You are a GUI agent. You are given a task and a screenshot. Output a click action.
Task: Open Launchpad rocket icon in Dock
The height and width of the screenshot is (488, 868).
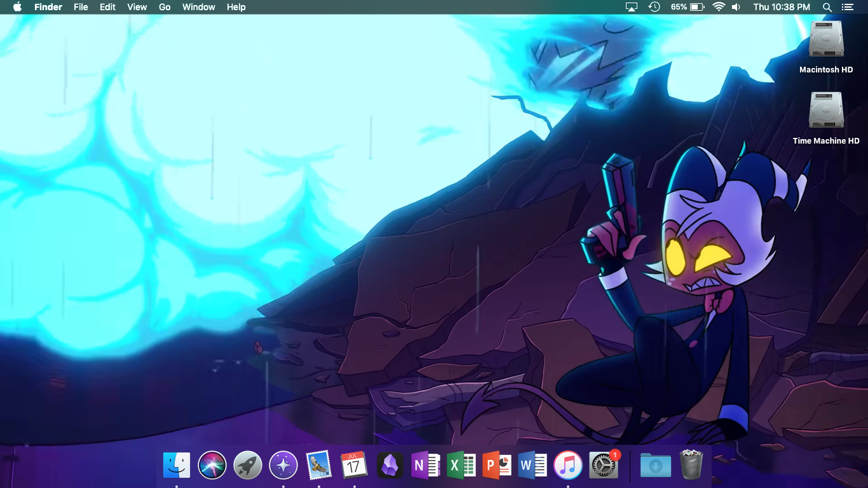click(x=248, y=466)
